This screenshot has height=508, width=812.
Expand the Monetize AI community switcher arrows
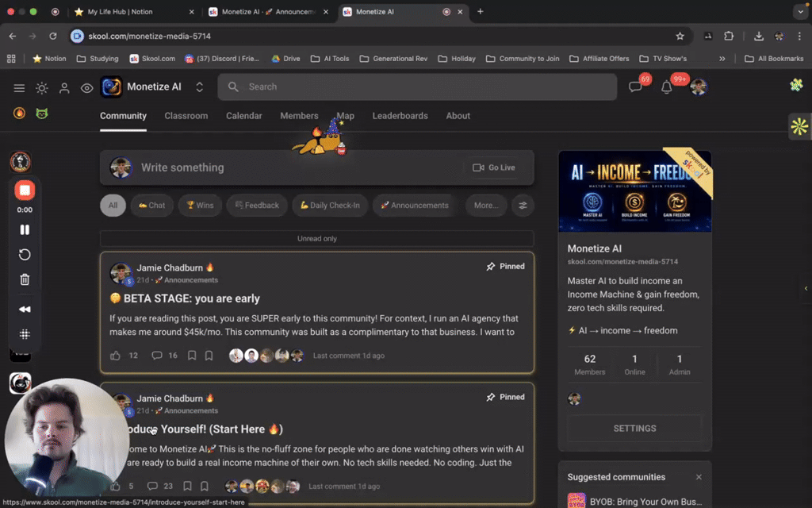pyautogui.click(x=199, y=87)
